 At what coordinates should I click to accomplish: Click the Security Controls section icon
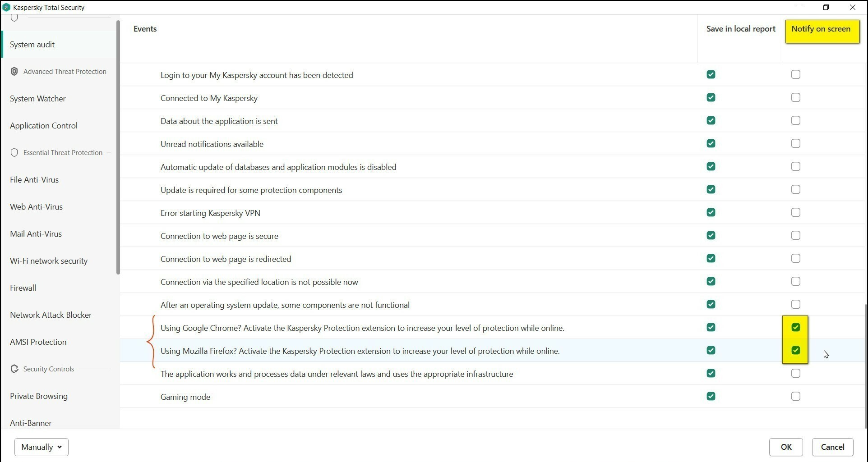[x=14, y=369]
